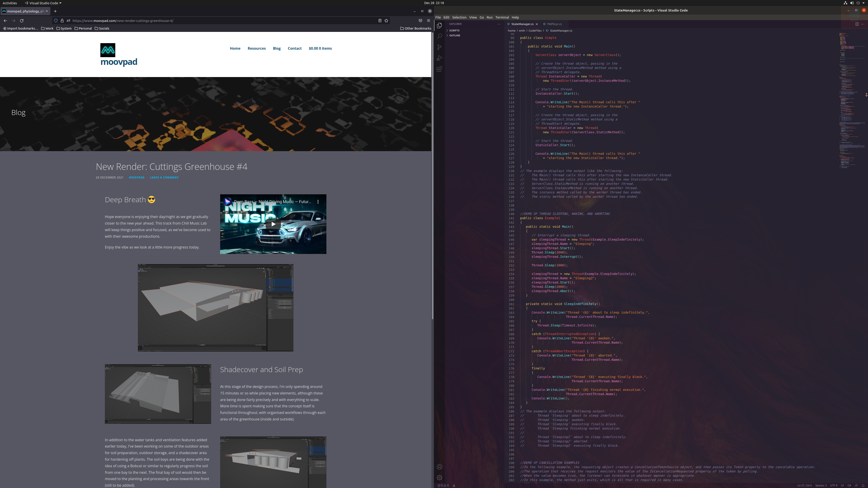Image resolution: width=868 pixels, height=488 pixels.
Task: Open the notifications bell in status bar
Action: pyautogui.click(x=863, y=485)
